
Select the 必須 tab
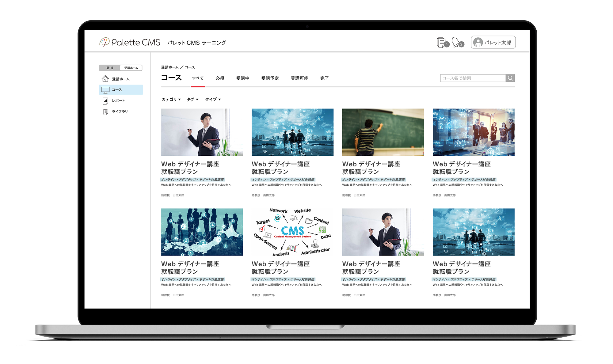tap(220, 78)
